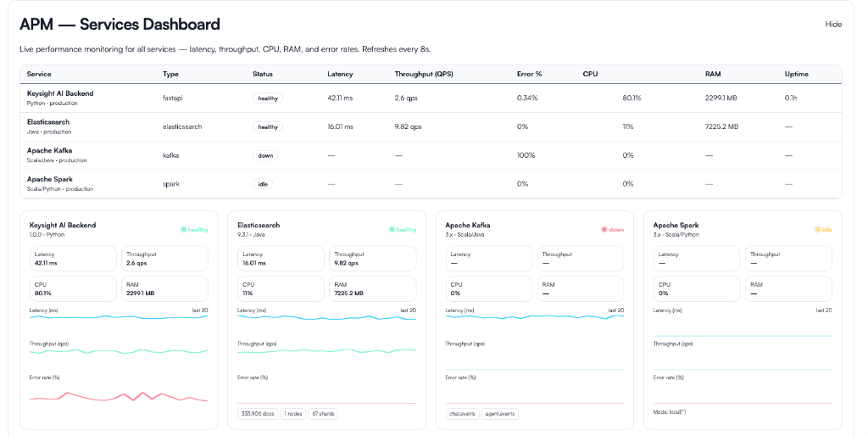The width and height of the screenshot is (868, 436).
Task: Click yellow idle indicator on Apache Spark card
Action: (x=823, y=229)
